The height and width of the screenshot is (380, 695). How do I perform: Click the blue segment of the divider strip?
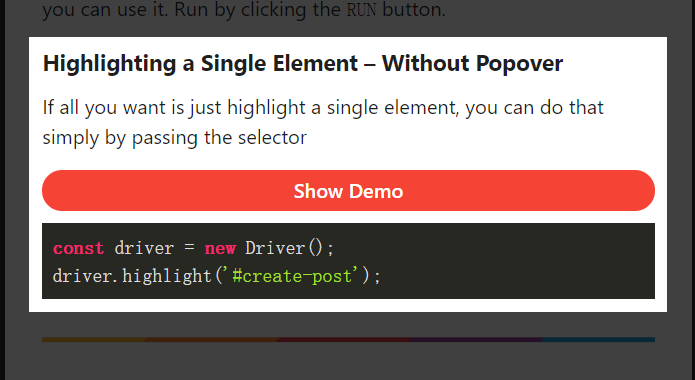[x=598, y=340]
